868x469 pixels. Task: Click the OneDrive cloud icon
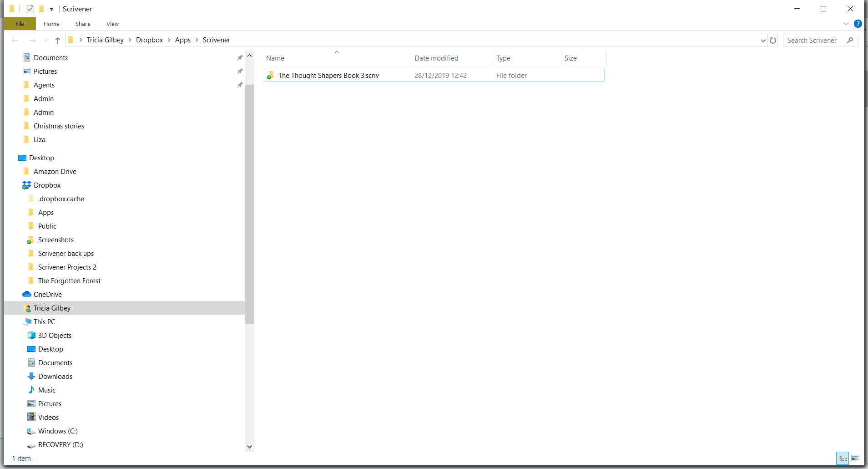(27, 294)
